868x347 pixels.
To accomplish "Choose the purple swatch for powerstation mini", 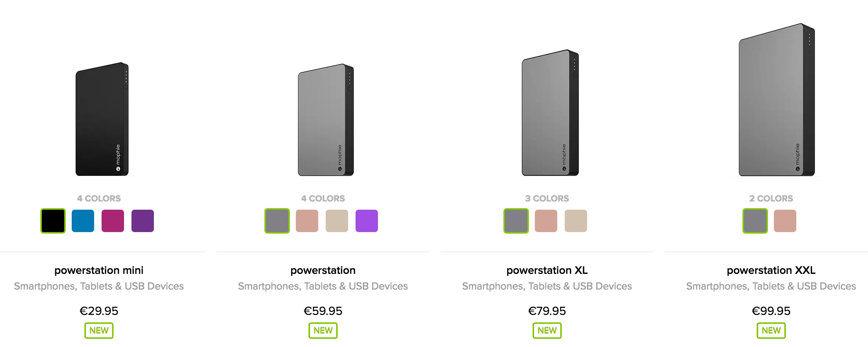I will tap(142, 221).
